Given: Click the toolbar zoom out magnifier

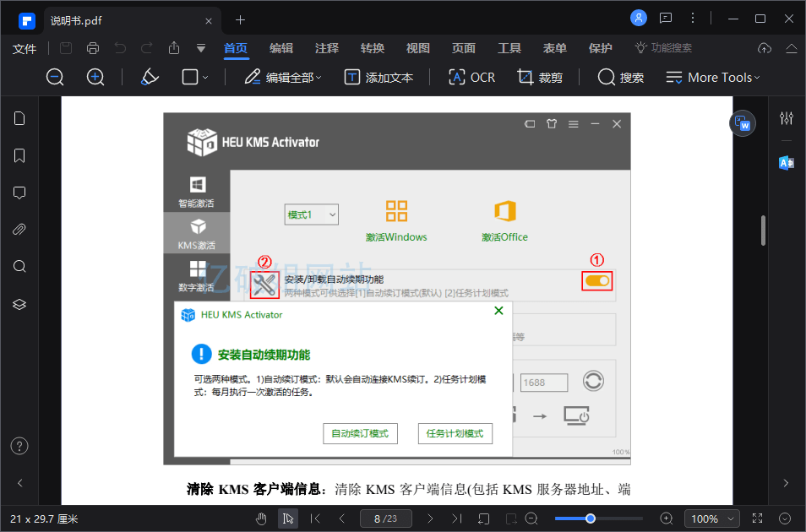Looking at the screenshot, I should point(55,78).
